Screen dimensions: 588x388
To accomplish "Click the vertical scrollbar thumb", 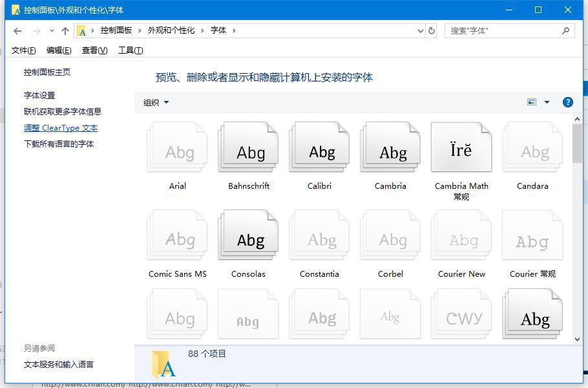I will click(x=577, y=144).
